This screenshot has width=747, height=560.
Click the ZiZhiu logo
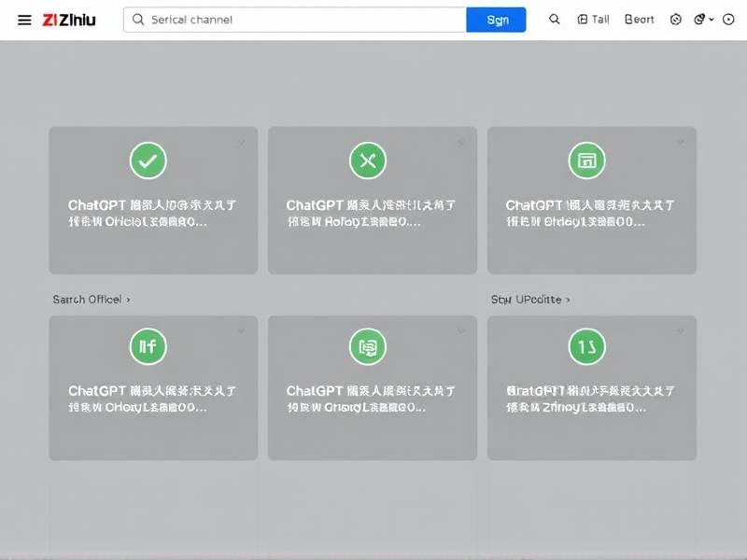[x=69, y=20]
